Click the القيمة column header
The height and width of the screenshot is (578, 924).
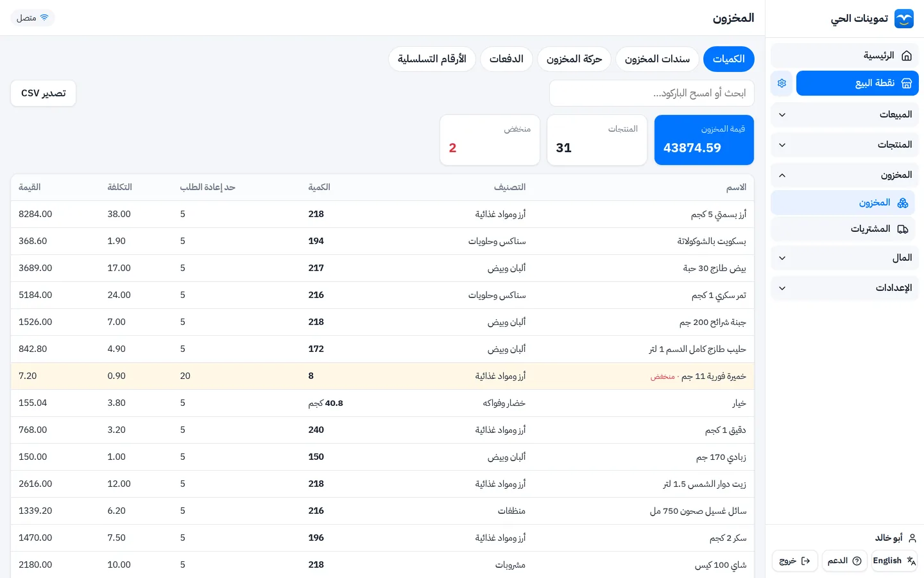pyautogui.click(x=30, y=188)
